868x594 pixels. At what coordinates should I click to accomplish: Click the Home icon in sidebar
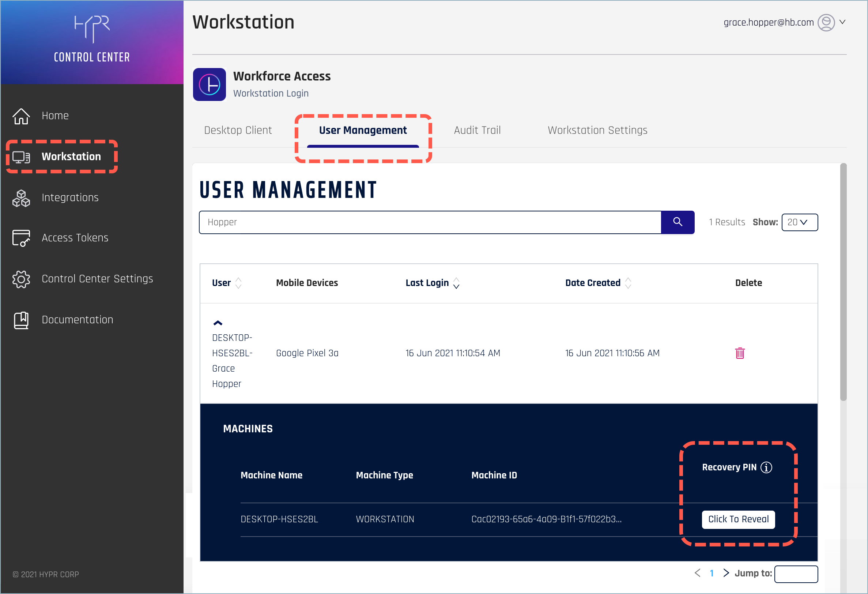tap(21, 116)
